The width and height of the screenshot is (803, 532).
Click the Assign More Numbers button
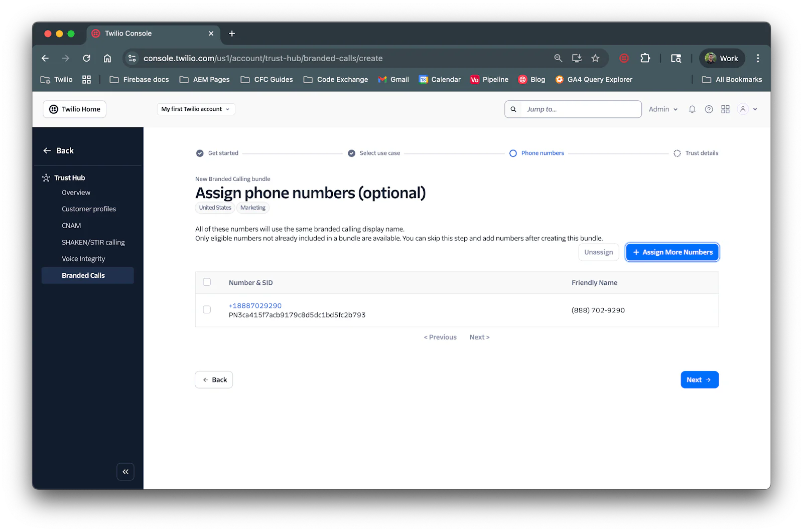coord(672,252)
